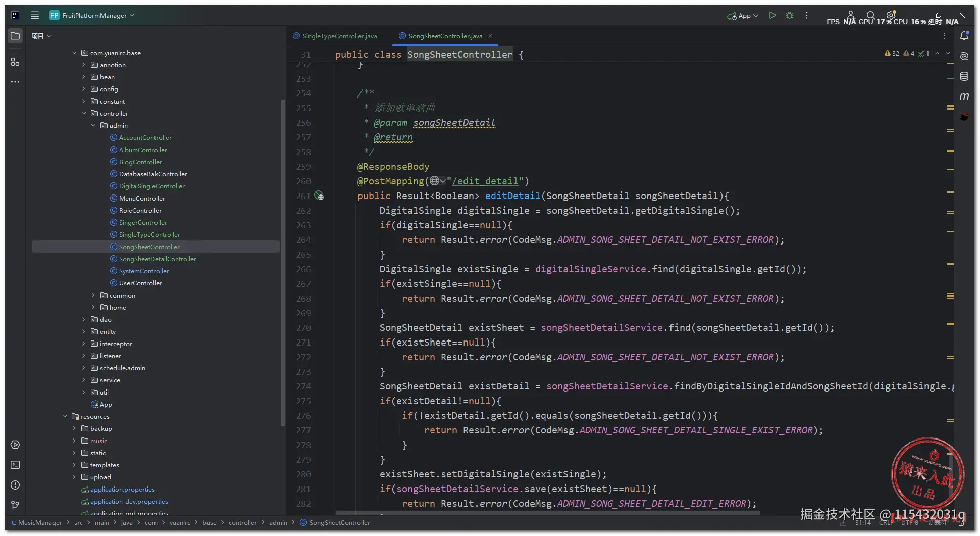Image resolution: width=980 pixels, height=536 pixels.
Task: Click the editor horizontal scrollbar
Action: (x=547, y=513)
